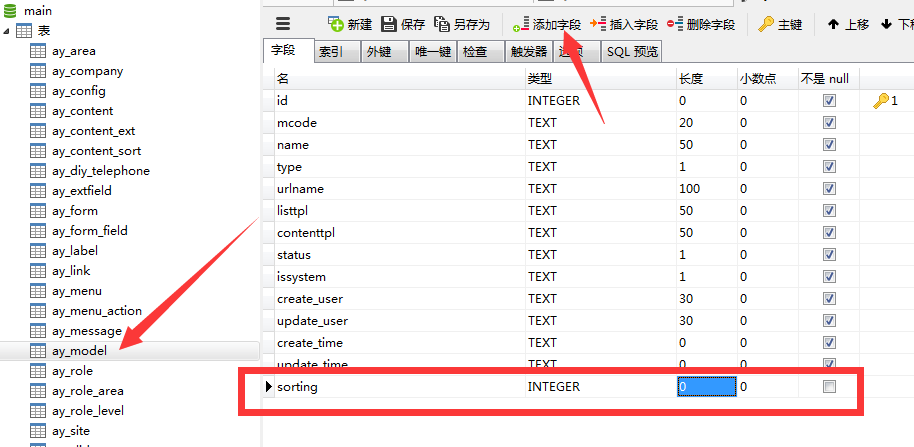Move field up with 上移 arrow

point(833,24)
